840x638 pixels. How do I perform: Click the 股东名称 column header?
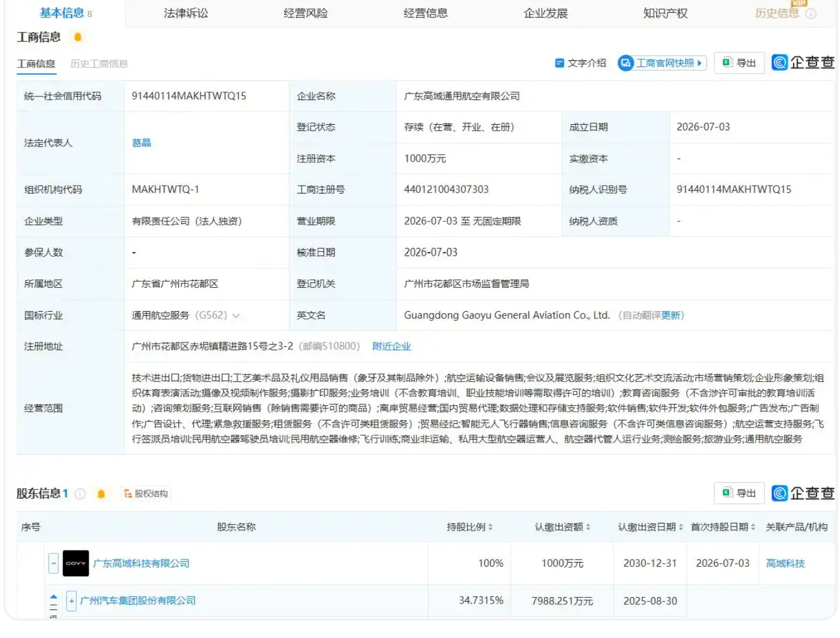click(x=236, y=527)
